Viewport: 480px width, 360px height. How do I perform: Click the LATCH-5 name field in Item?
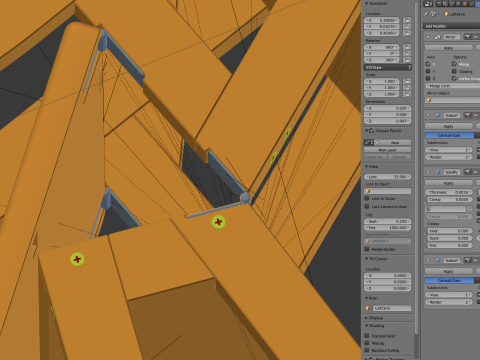(391, 308)
